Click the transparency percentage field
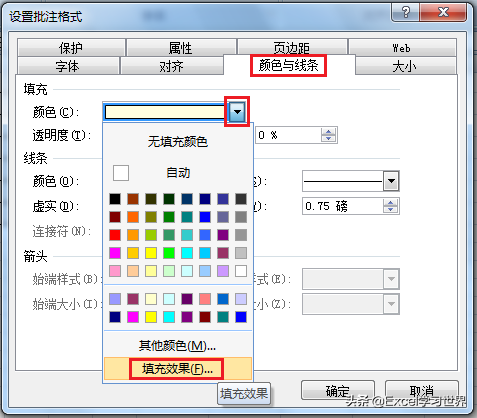The image size is (477, 418). (x=288, y=135)
